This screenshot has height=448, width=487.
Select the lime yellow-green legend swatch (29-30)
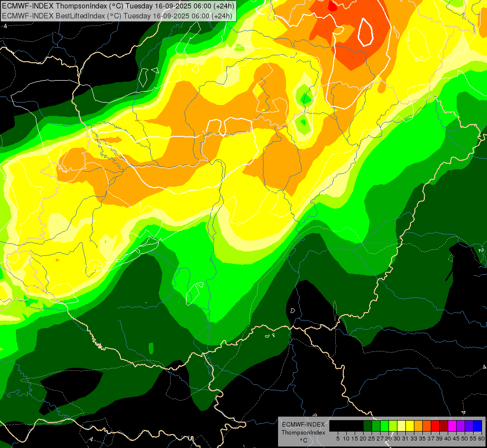(x=393, y=426)
